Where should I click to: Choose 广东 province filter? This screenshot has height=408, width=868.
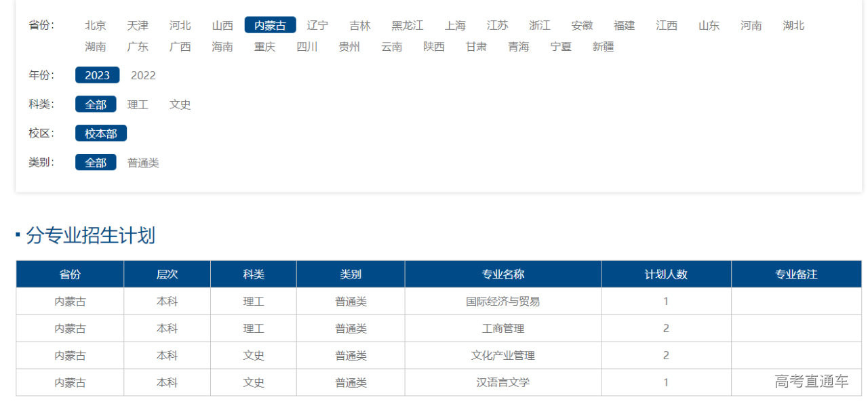pyautogui.click(x=138, y=47)
